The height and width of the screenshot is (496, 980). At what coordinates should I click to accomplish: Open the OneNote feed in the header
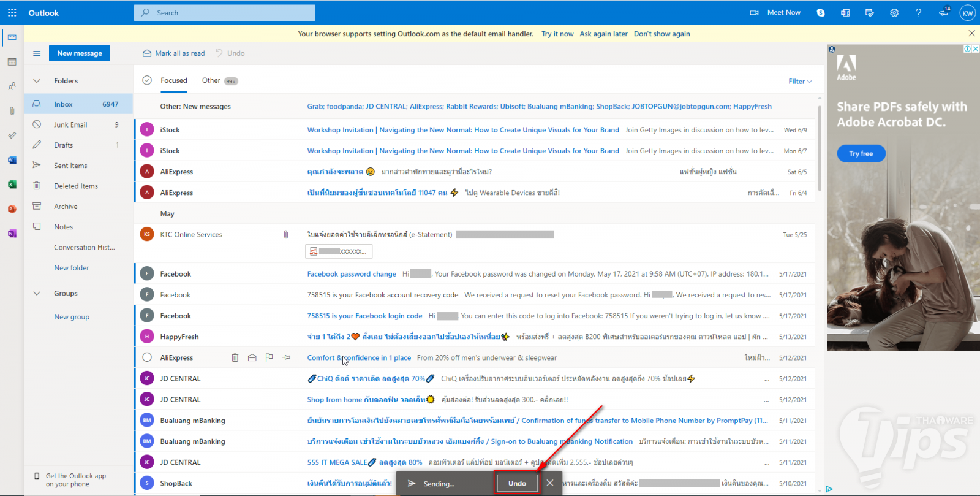point(845,12)
